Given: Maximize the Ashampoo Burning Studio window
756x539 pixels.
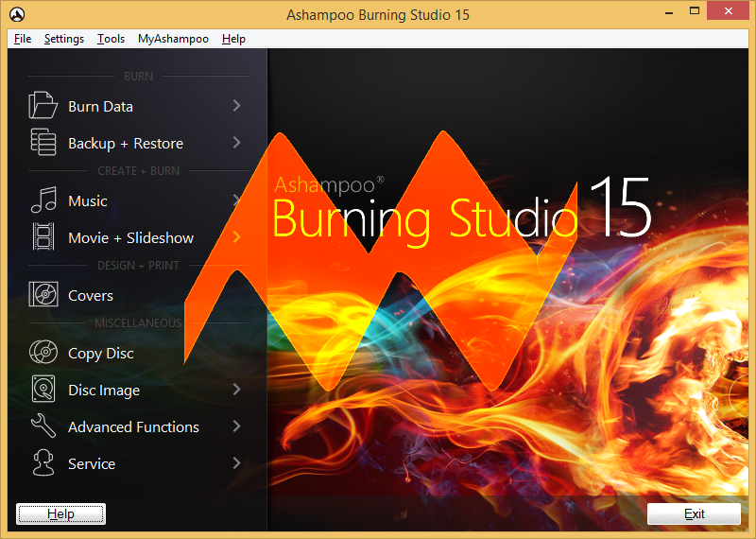Looking at the screenshot, I should (x=695, y=11).
